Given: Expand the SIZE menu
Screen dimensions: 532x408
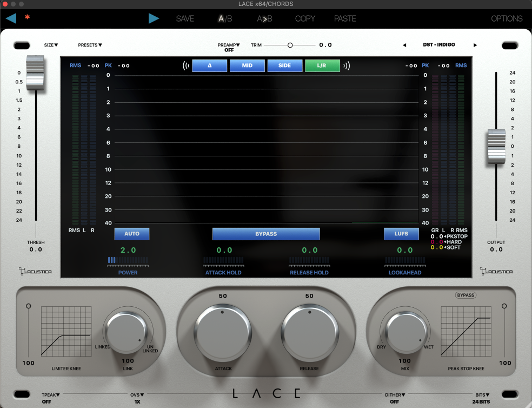Looking at the screenshot, I should [x=50, y=45].
